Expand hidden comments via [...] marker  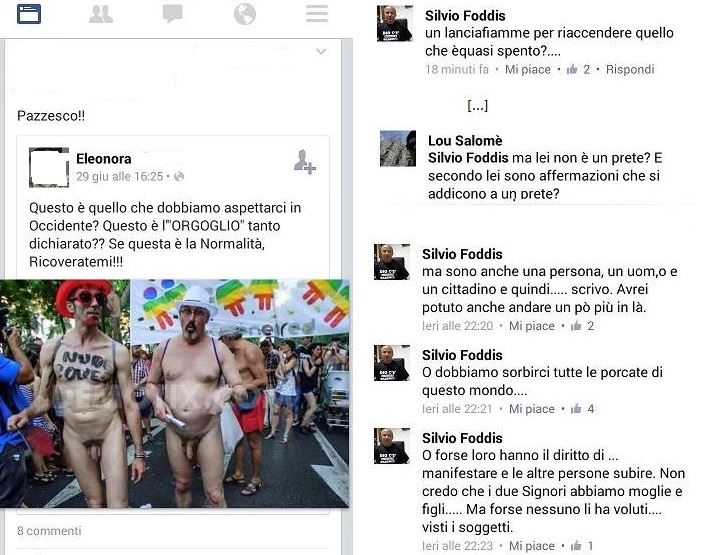coord(477,105)
